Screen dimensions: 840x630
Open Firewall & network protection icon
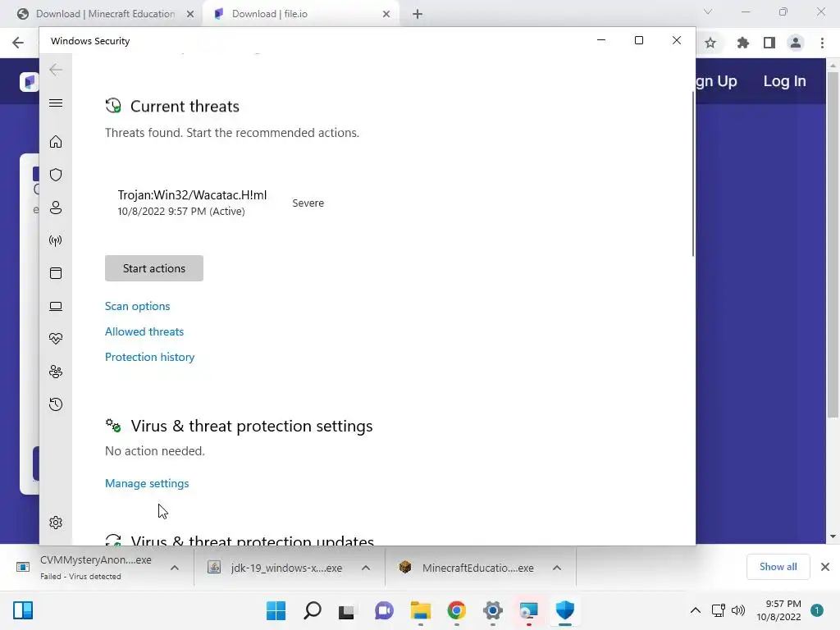(x=56, y=240)
